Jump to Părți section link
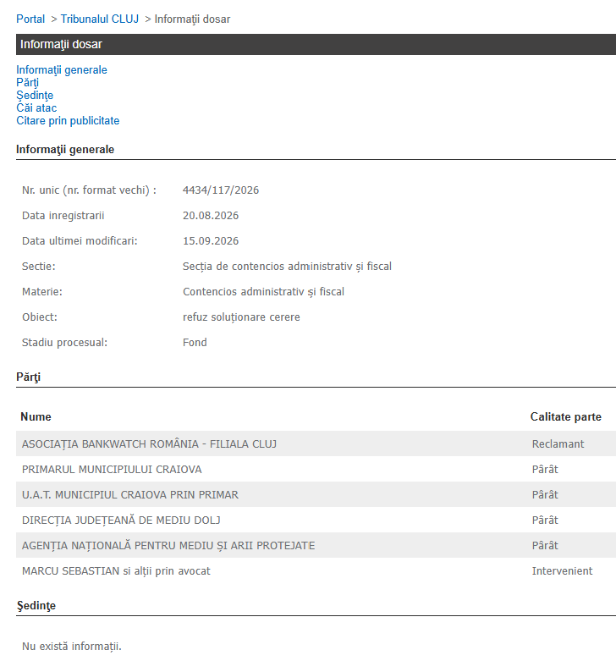 [x=27, y=82]
